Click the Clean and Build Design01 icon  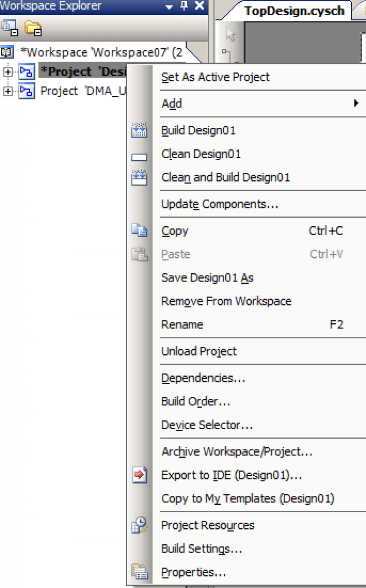139,177
